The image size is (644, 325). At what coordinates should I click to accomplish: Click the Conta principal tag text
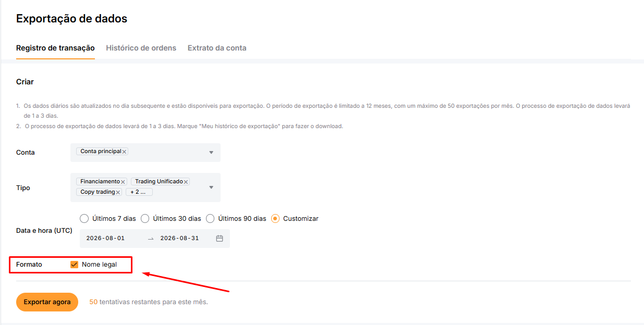coord(101,151)
